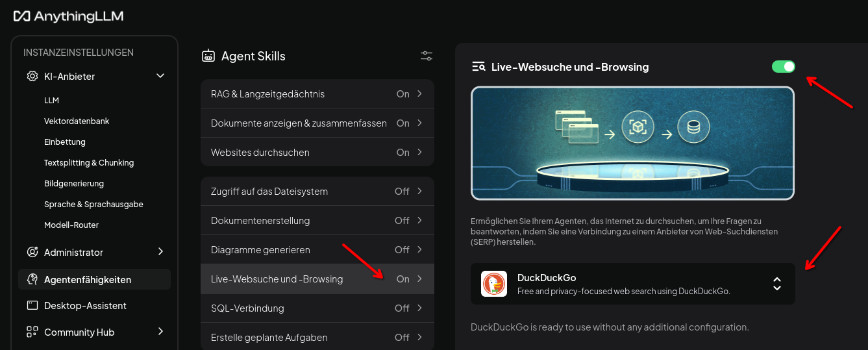Click the Off status of Dokumentenerstellung row
Viewport: 868px width, 350px height.
click(402, 220)
